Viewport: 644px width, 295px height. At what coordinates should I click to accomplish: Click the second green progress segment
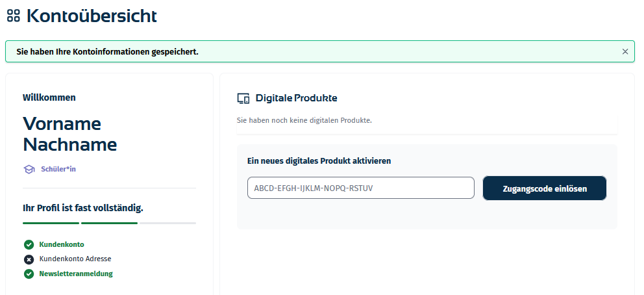[109, 223]
